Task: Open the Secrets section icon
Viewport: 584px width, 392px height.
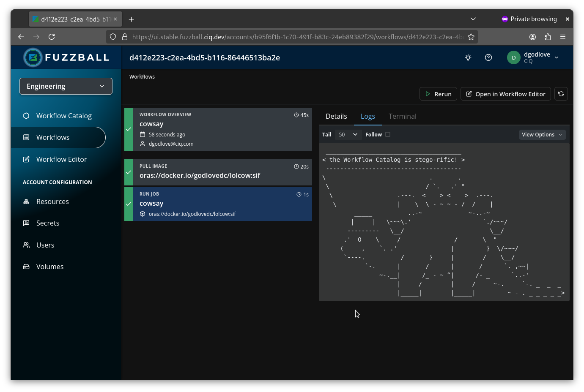Action: point(26,223)
